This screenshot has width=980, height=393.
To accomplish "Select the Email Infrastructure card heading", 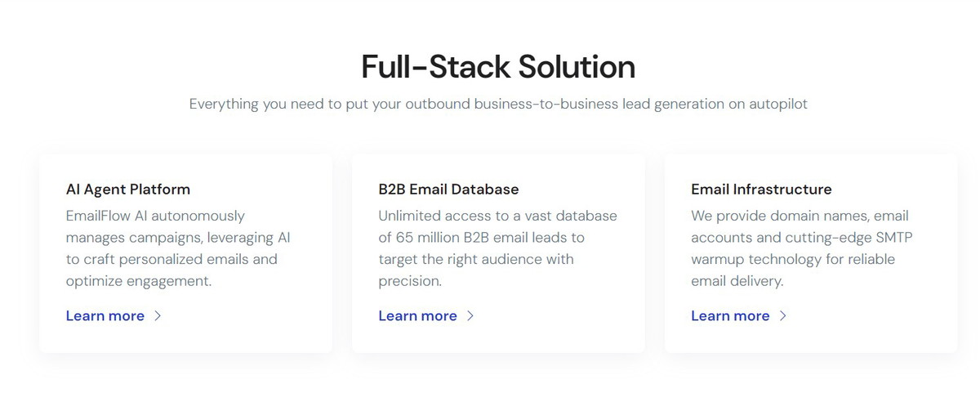I will pyautogui.click(x=762, y=190).
